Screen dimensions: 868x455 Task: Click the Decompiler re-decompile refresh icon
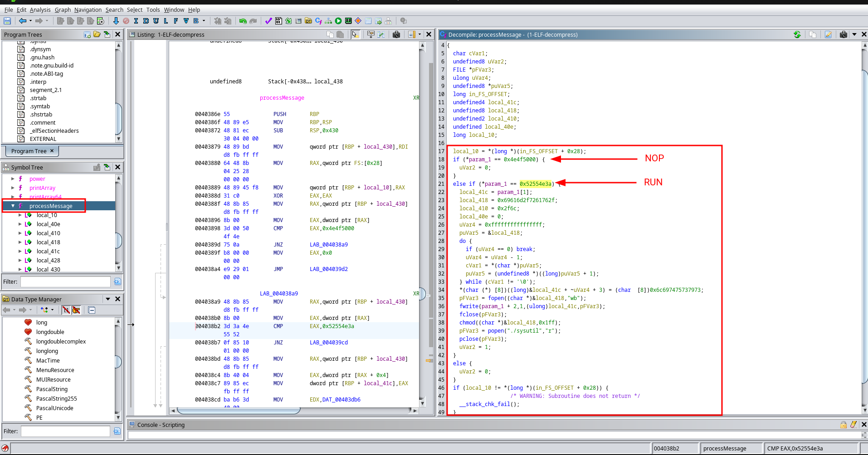tap(797, 34)
